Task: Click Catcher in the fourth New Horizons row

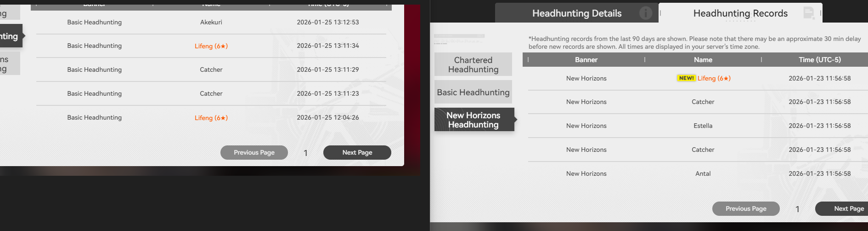Action: point(703,150)
